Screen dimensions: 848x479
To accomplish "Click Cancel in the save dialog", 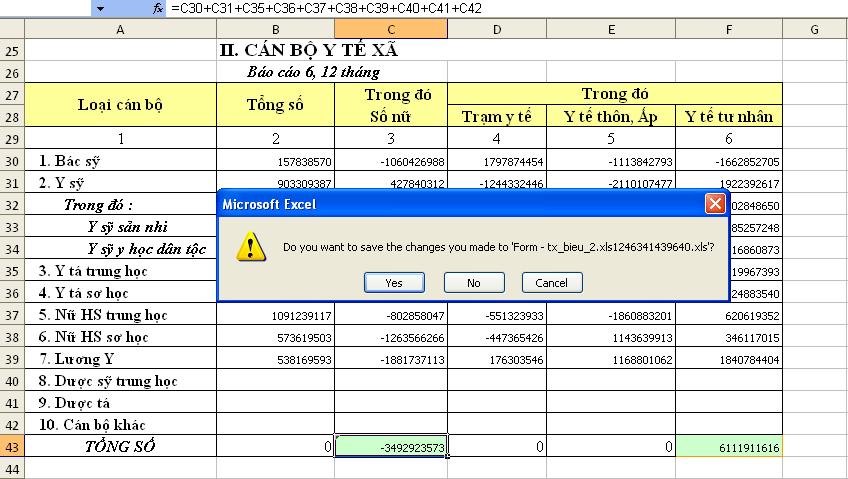I will pos(551,283).
